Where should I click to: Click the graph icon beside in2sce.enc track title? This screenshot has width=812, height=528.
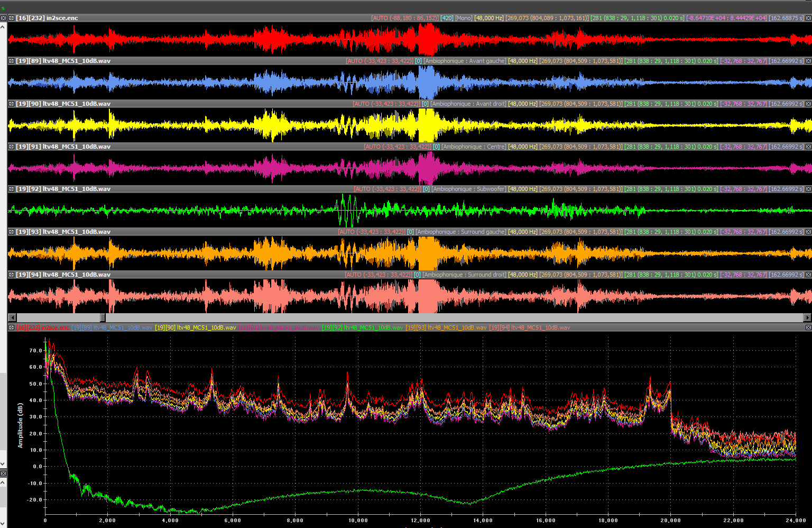coord(11,18)
